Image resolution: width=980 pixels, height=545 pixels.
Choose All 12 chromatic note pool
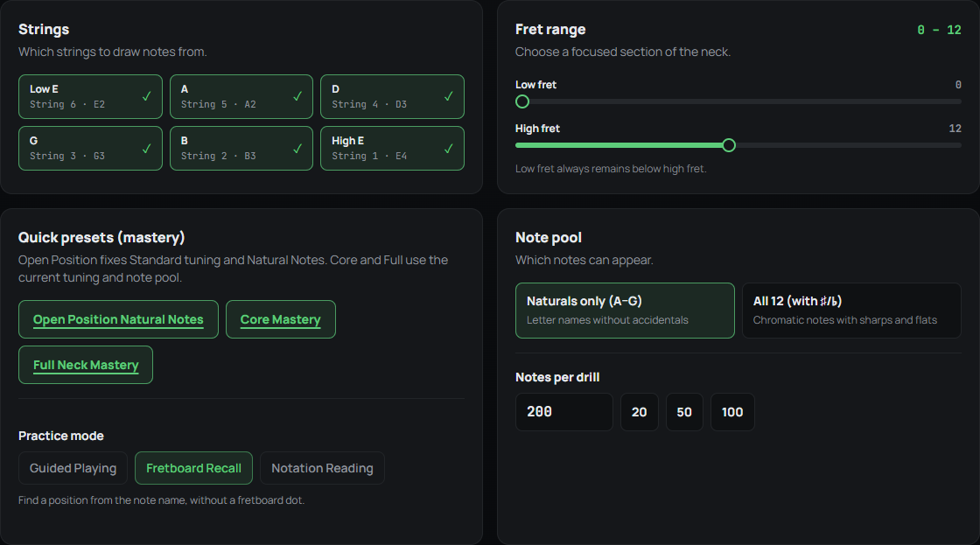click(x=851, y=311)
